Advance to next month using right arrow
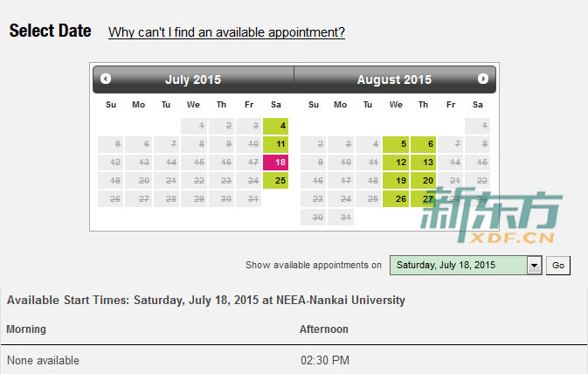Screen dimensions: 588x374 pos(483,79)
